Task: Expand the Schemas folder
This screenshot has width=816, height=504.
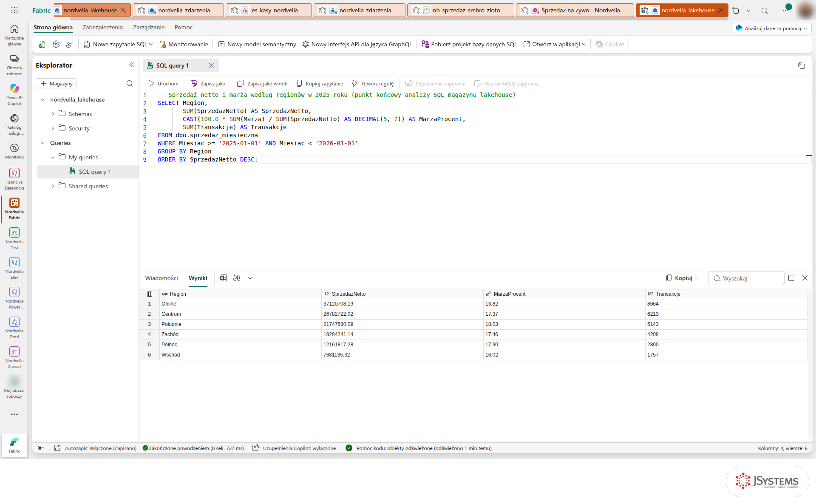Action: pos(53,114)
